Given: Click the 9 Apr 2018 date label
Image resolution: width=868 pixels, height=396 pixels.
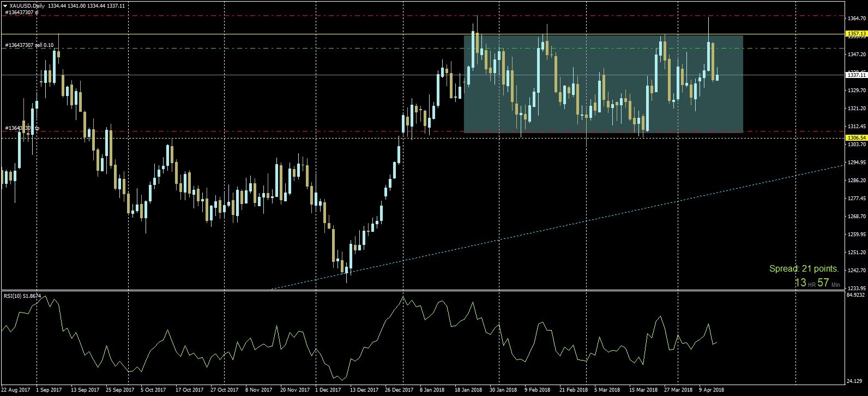Looking at the screenshot, I should [x=712, y=390].
